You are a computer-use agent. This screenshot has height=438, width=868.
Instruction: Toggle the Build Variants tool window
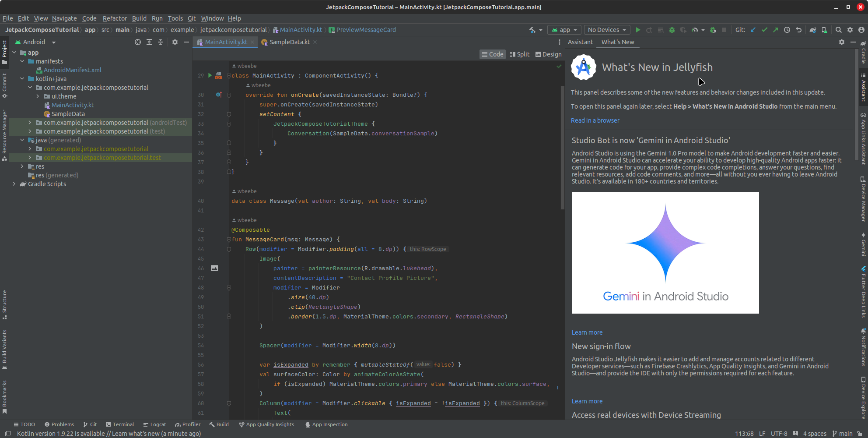[4, 350]
